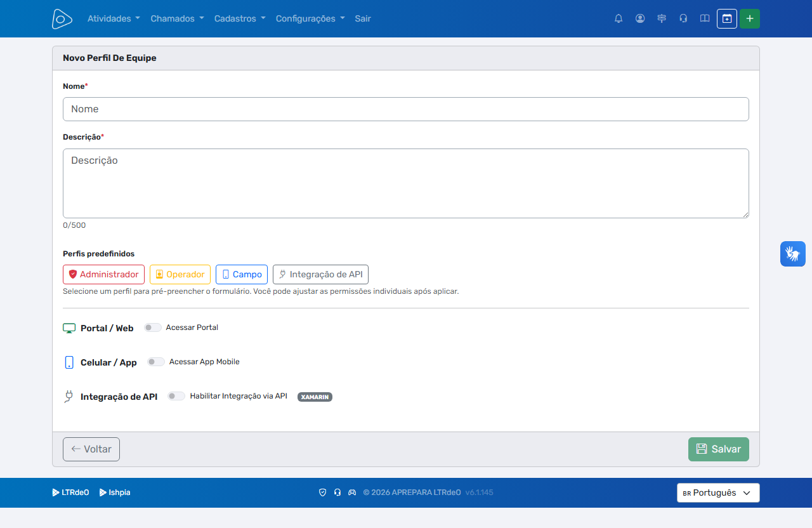Open the Chamados menu
Viewport: 812px width, 528px height.
click(177, 18)
